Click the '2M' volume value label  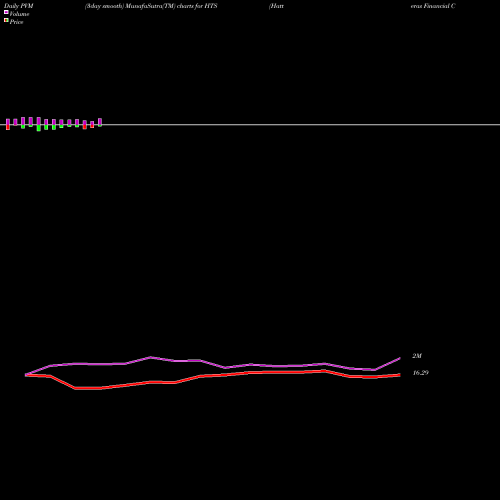417,356
